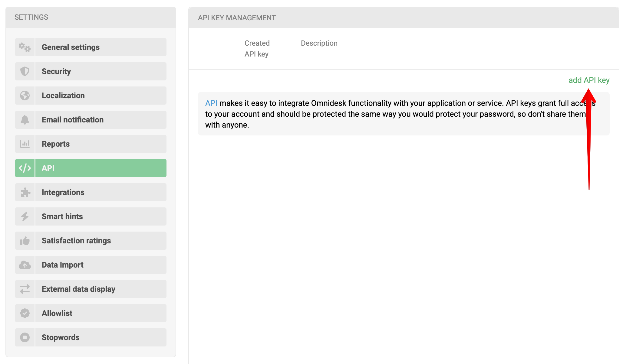Click the Reports bar chart icon
This screenshot has width=626, height=364.
24,143
